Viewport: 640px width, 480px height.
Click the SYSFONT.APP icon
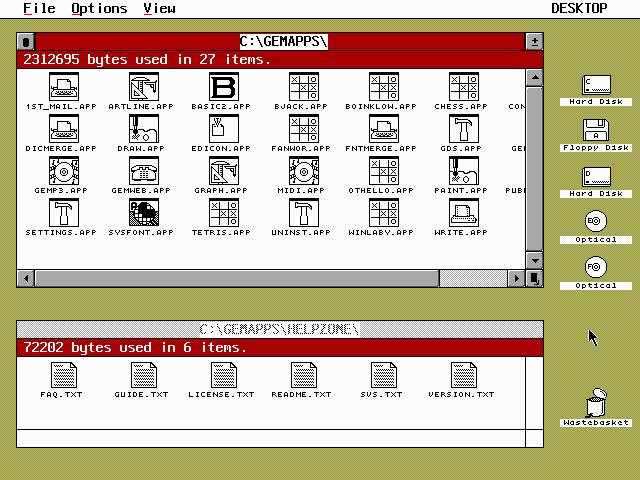pyautogui.click(x=144, y=213)
